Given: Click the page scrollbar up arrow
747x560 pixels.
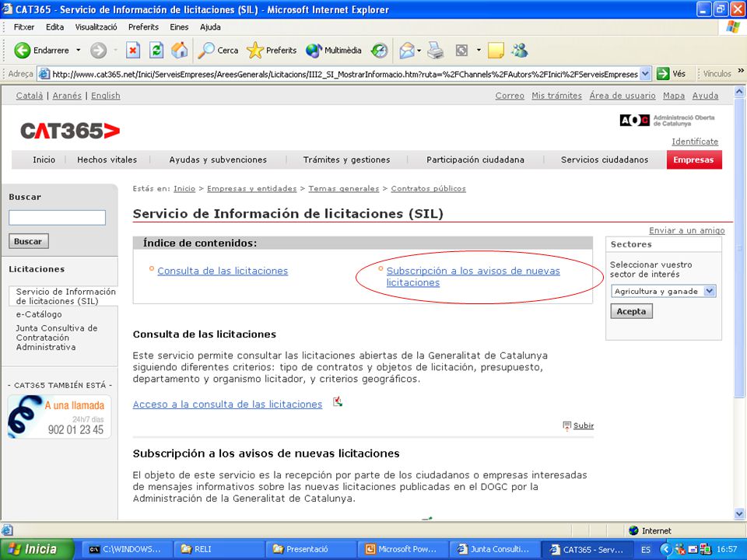Looking at the screenshot, I should pyautogui.click(x=739, y=92).
